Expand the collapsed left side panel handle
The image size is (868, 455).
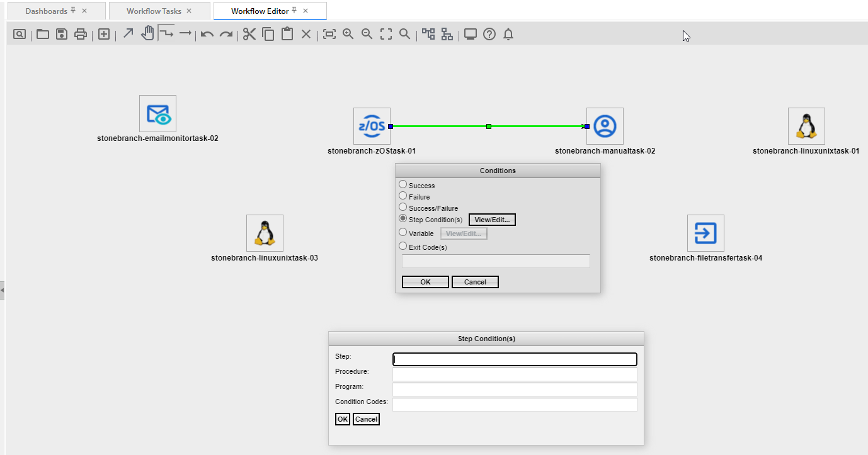[x=3, y=290]
